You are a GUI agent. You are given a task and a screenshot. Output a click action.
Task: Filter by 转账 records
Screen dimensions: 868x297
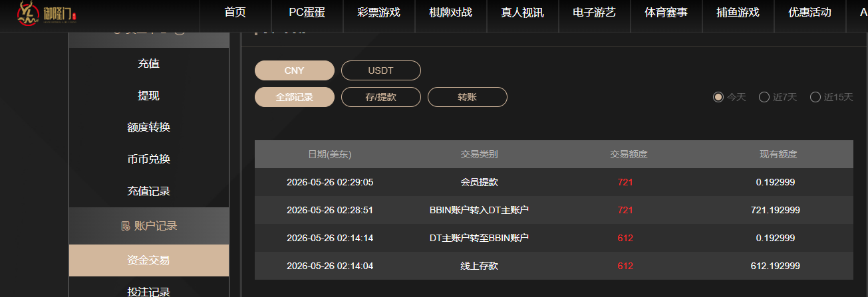[x=467, y=97]
